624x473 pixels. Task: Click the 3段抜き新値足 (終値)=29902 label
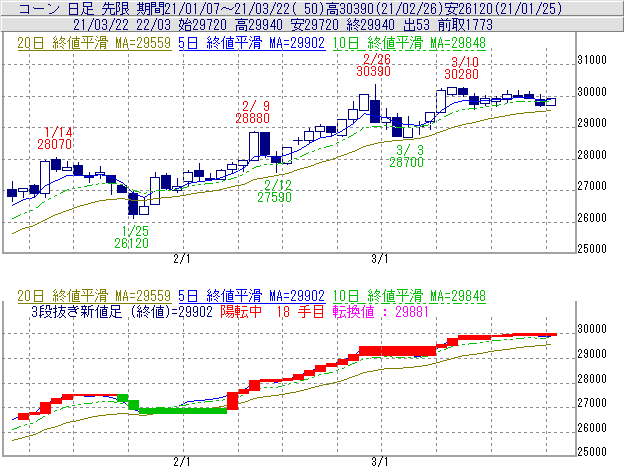[x=122, y=311]
